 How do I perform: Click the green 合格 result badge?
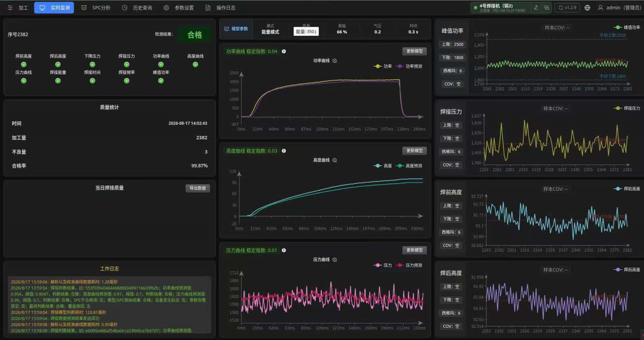(x=194, y=35)
